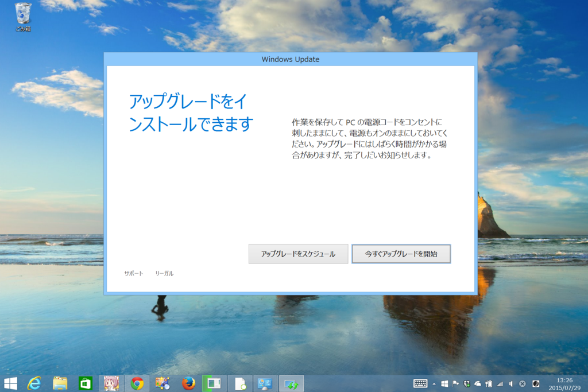
Task: Open the clock showing 13:26
Action: point(564,384)
